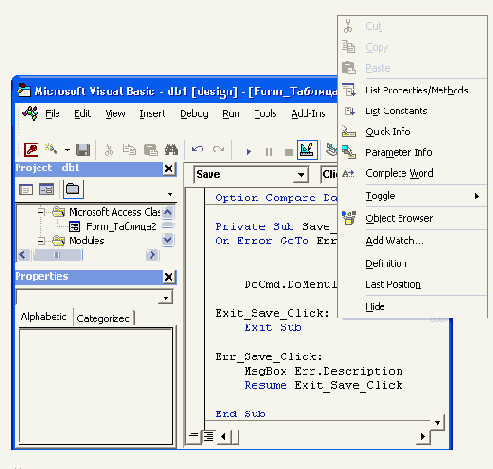
Task: Open the Insert menu
Action: coord(152,114)
